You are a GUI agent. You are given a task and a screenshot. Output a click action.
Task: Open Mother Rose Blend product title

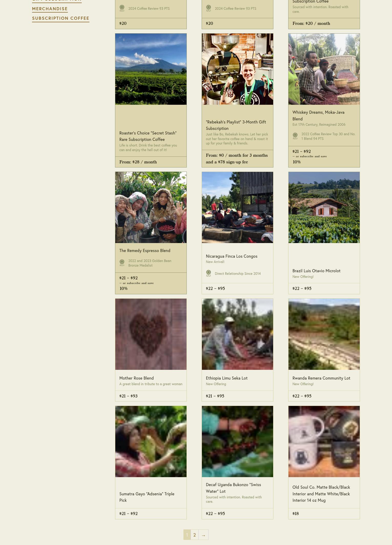(x=137, y=378)
